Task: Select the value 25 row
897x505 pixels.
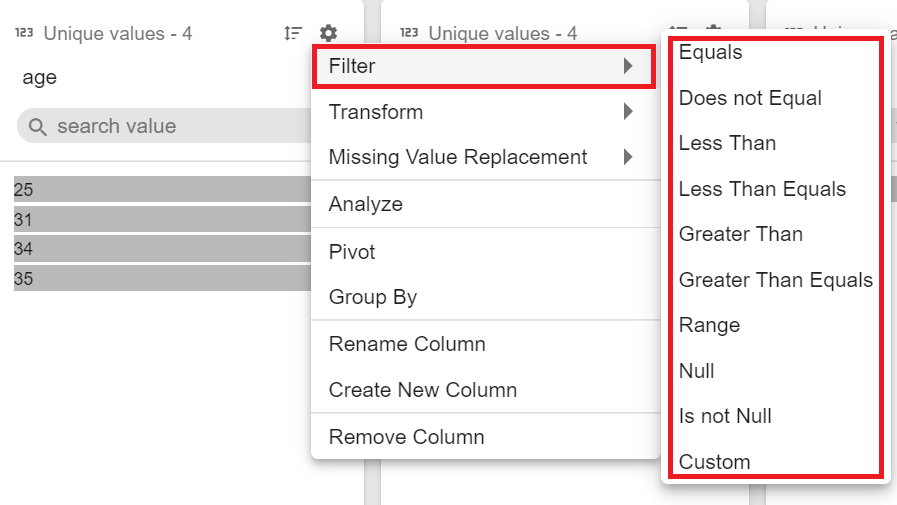Action: [x=160, y=189]
